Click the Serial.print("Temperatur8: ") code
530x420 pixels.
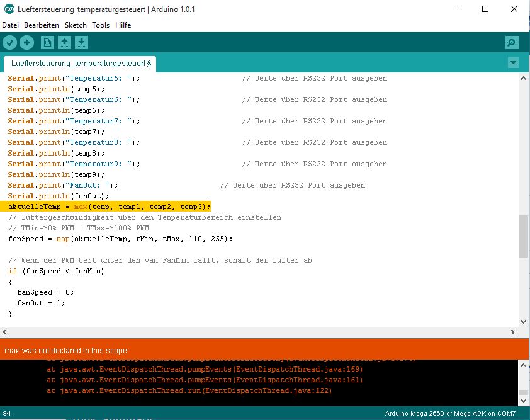[74, 142]
